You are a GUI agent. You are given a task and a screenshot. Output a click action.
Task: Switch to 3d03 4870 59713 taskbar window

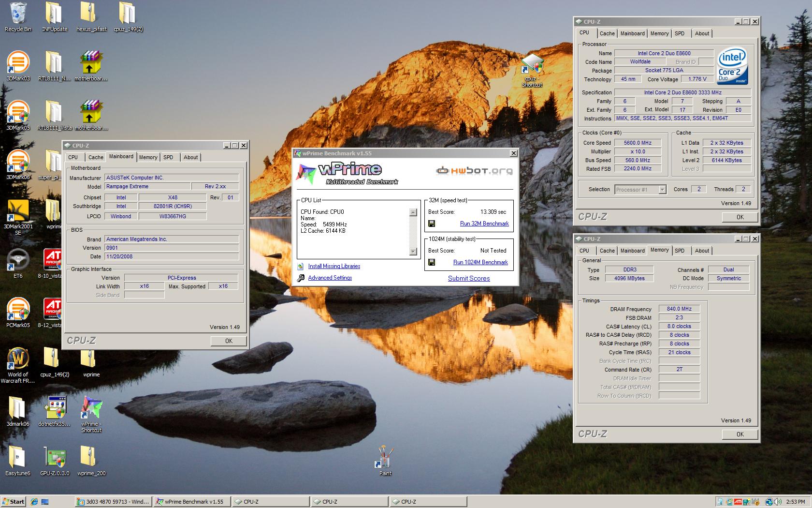113,502
